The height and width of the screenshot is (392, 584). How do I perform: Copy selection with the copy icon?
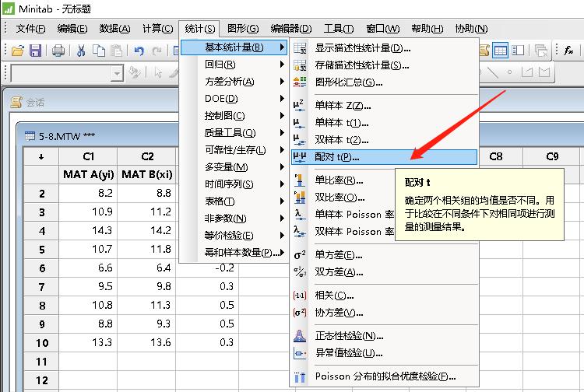[99, 51]
